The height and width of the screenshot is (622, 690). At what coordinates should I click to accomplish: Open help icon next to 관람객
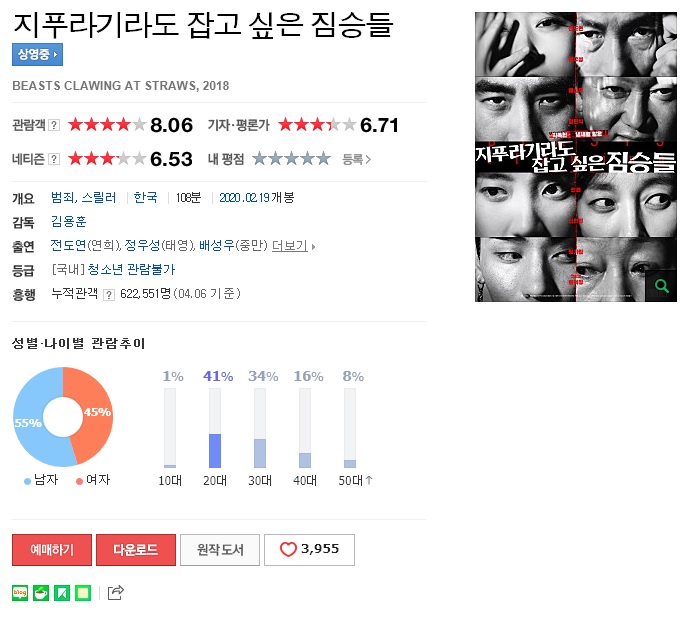(54, 125)
